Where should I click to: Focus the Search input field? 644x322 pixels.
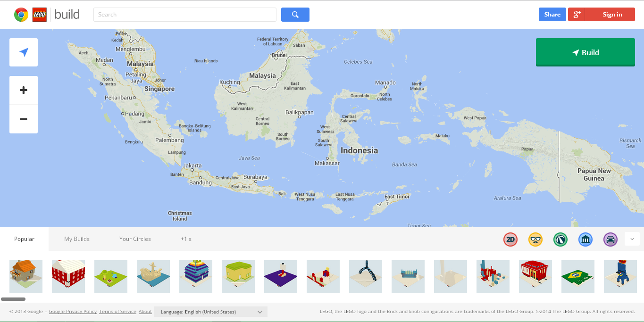[185, 15]
